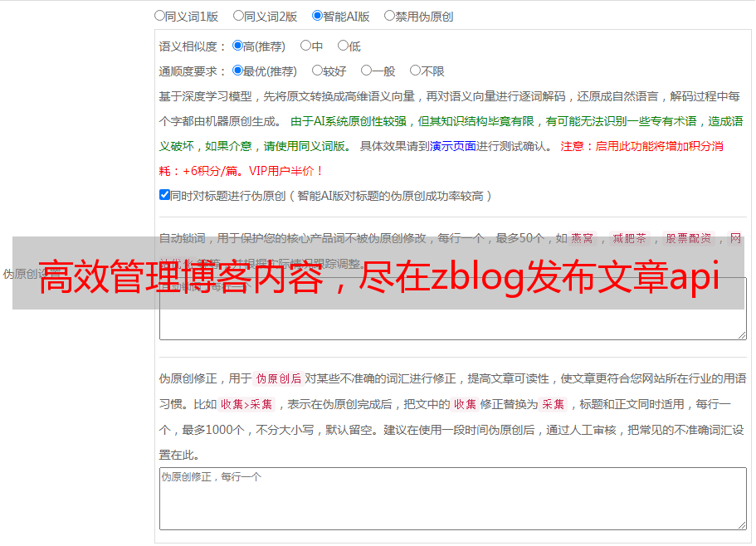Set 语义相似度 to 低
The width and height of the screenshot is (756, 546).
[x=343, y=46]
